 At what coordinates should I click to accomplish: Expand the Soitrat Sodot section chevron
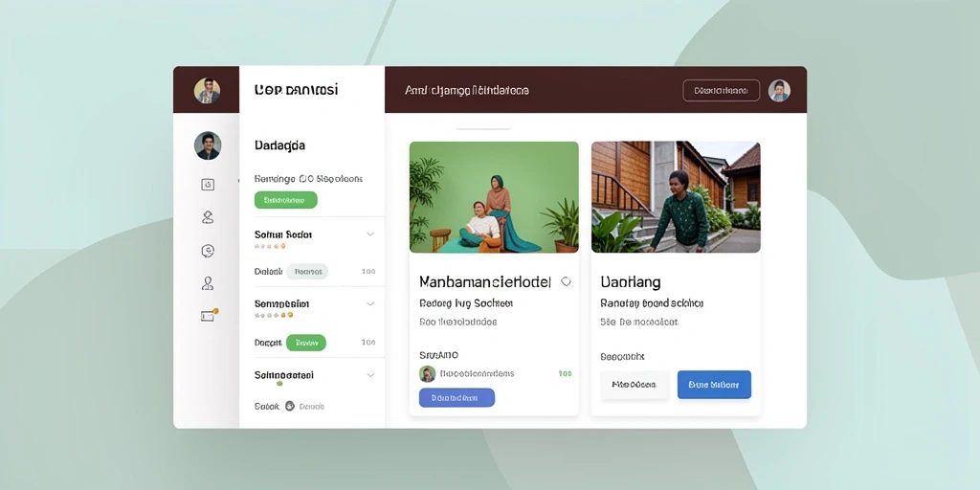(x=370, y=234)
